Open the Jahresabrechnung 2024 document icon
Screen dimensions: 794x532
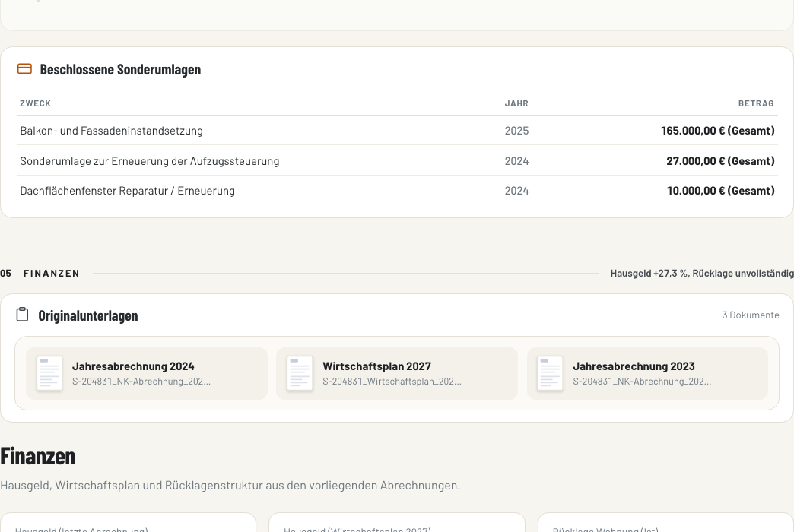[49, 374]
